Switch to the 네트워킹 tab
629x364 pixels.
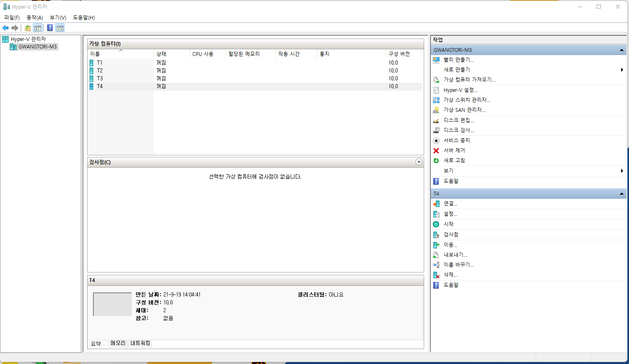tap(141, 343)
